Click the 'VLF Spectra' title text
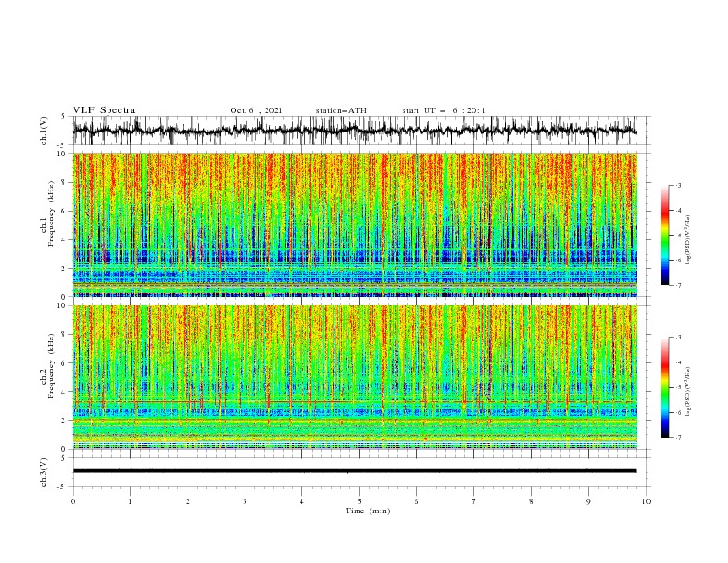Image resolution: width=728 pixels, height=563 pixels. tap(104, 110)
